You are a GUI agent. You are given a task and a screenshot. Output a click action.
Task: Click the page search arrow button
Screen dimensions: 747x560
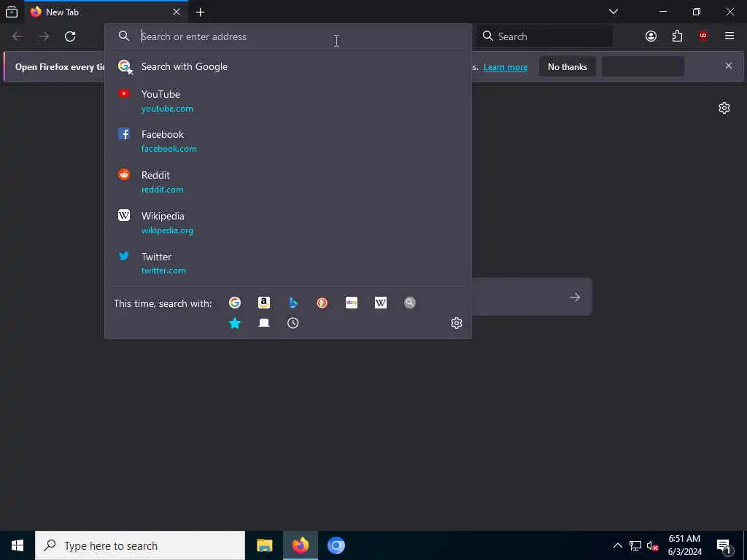click(575, 297)
